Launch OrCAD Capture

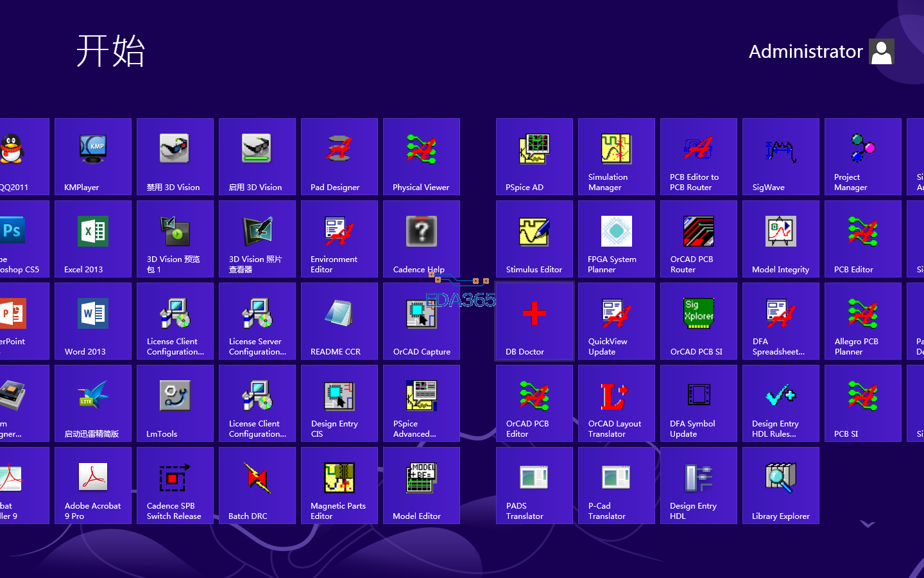(x=422, y=321)
